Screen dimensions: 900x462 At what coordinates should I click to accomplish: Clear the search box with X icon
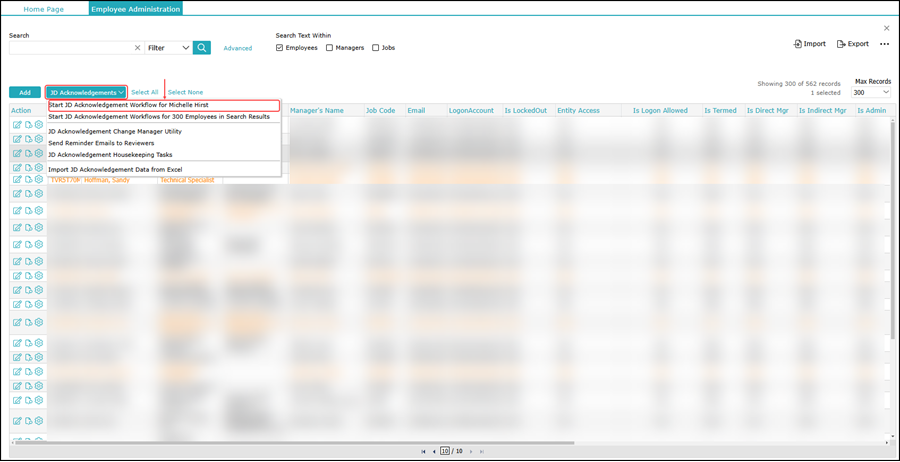tap(138, 48)
